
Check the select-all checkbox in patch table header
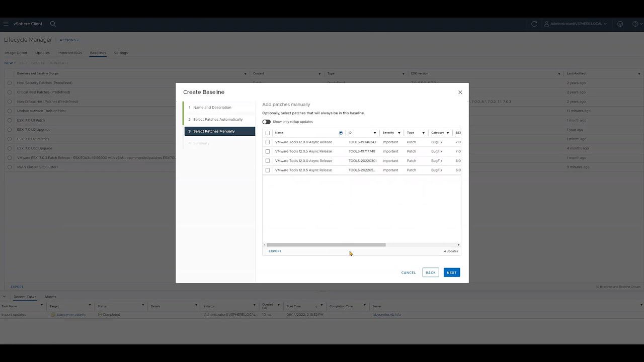tap(268, 133)
